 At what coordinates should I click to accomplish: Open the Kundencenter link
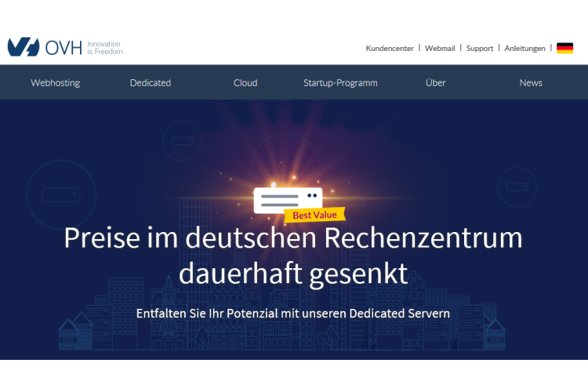pyautogui.click(x=390, y=49)
